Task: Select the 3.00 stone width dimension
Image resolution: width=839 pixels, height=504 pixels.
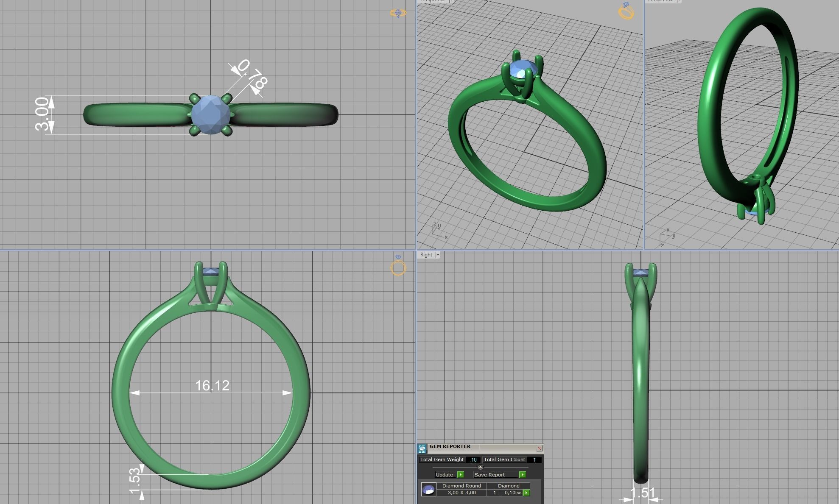Action: coord(42,114)
